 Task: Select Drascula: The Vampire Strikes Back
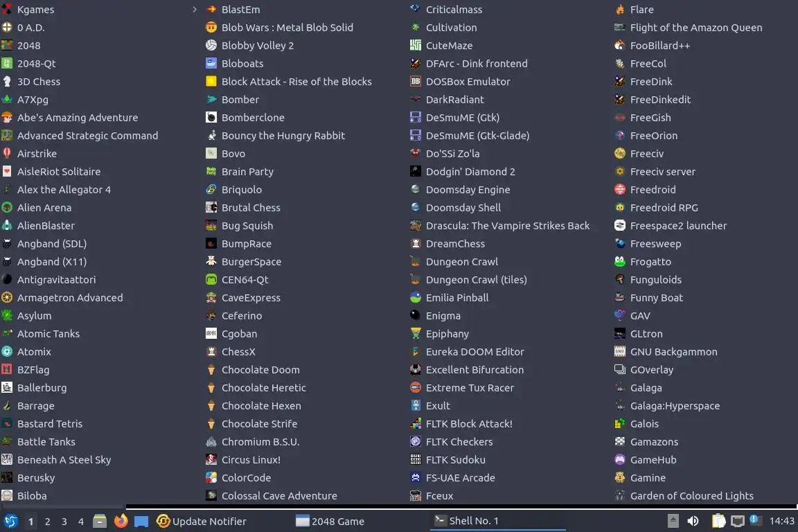click(507, 226)
